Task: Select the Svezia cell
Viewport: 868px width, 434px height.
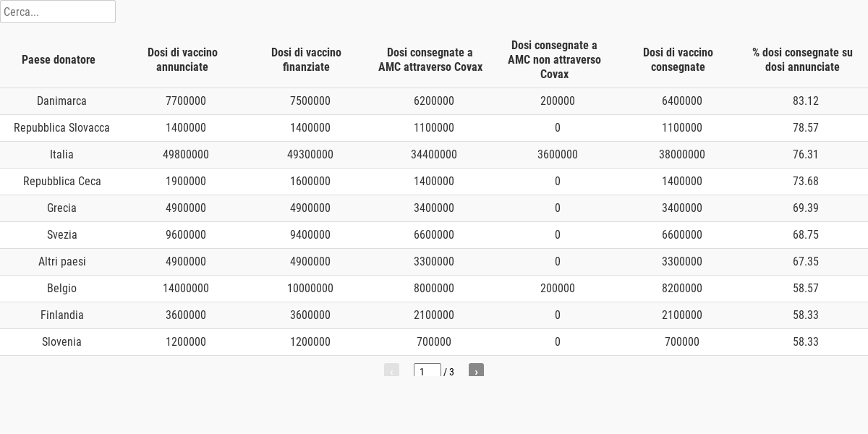Action: pos(61,235)
